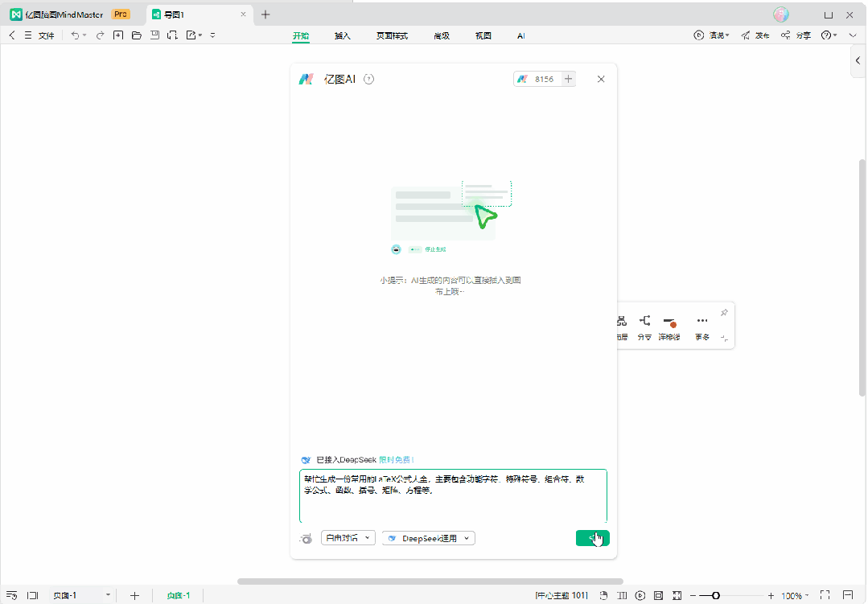Click the AI token balance 8156

coord(537,79)
